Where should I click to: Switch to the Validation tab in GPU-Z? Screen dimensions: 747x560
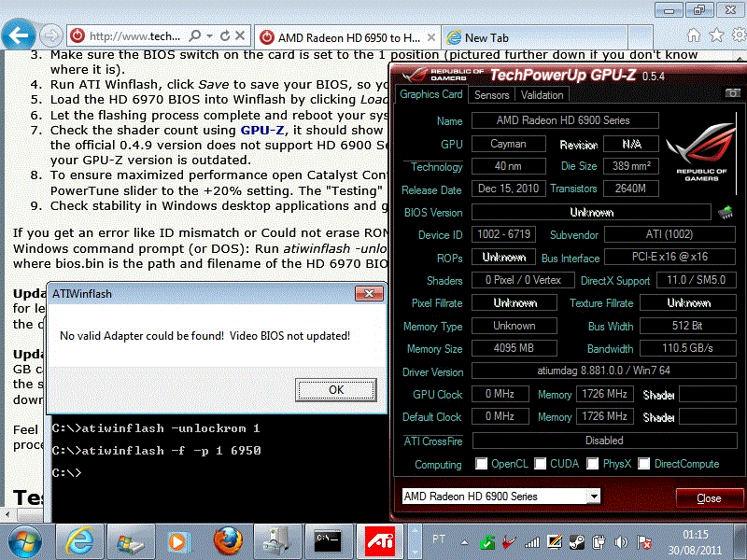click(x=543, y=95)
